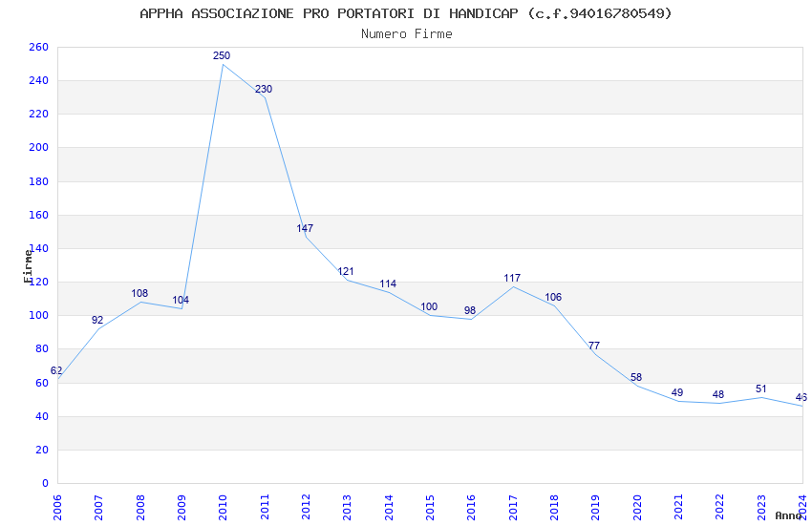Click the 2006 x-axis year label
This screenshot has height=525, width=812.
tap(57, 508)
